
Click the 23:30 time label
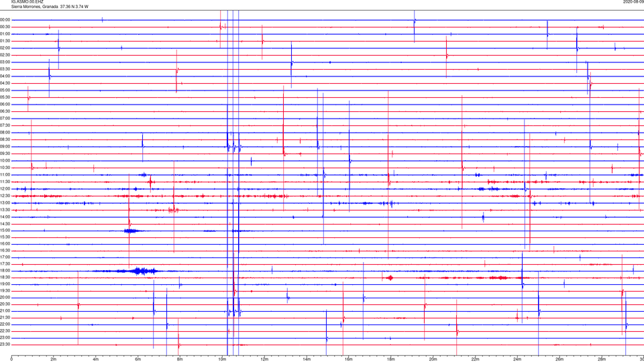(5, 345)
